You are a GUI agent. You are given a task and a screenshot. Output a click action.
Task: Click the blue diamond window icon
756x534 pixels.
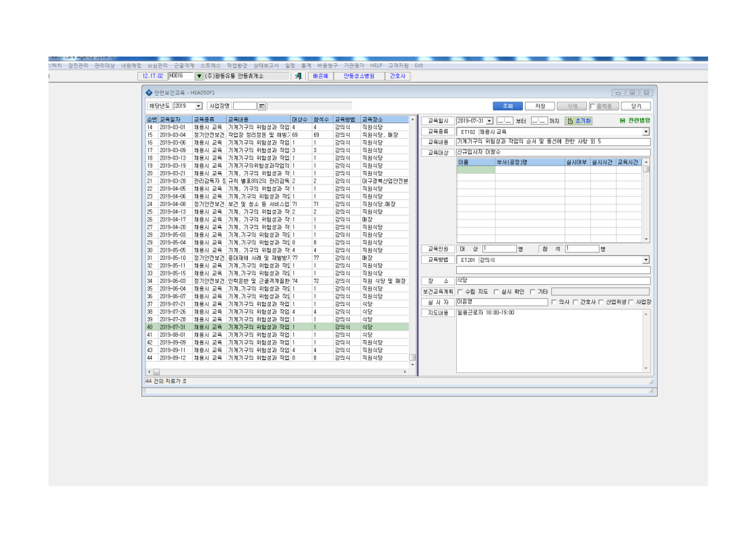(149, 92)
